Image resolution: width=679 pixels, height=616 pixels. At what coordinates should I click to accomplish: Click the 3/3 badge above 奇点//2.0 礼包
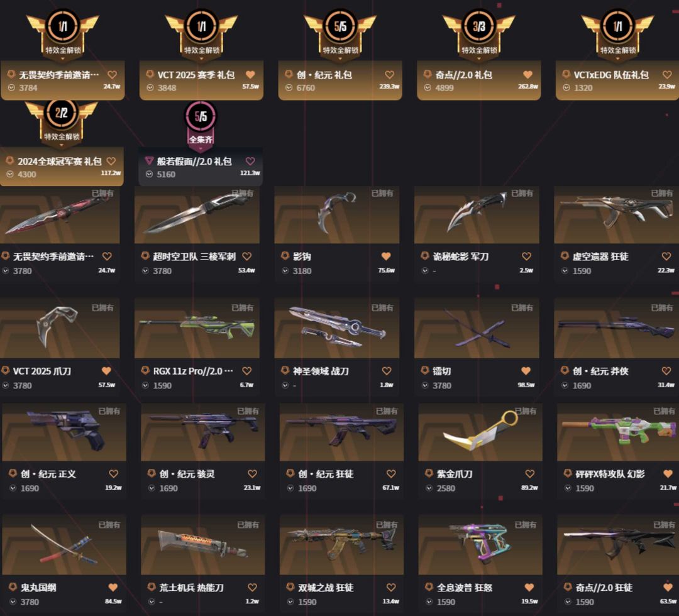pyautogui.click(x=479, y=26)
